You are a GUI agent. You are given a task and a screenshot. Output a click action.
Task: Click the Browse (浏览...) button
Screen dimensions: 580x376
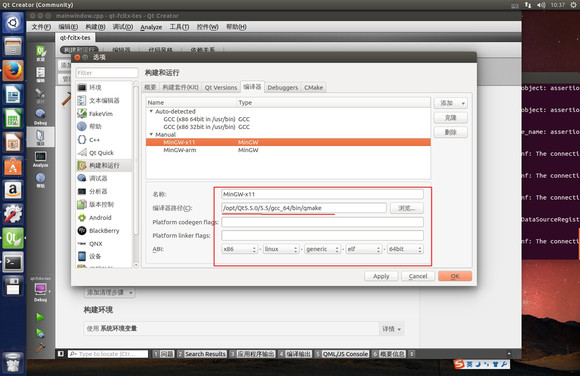coord(407,208)
